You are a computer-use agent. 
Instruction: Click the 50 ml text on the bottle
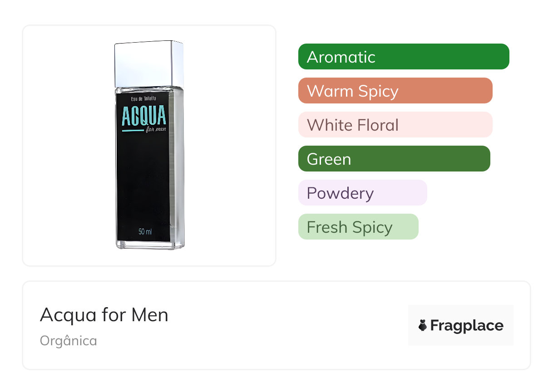pos(145,232)
